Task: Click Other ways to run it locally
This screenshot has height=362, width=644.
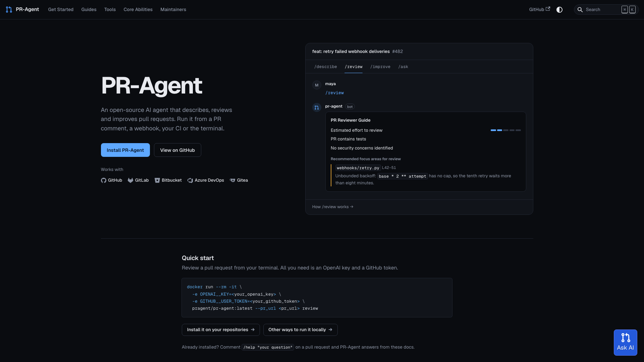Action: pos(301,330)
